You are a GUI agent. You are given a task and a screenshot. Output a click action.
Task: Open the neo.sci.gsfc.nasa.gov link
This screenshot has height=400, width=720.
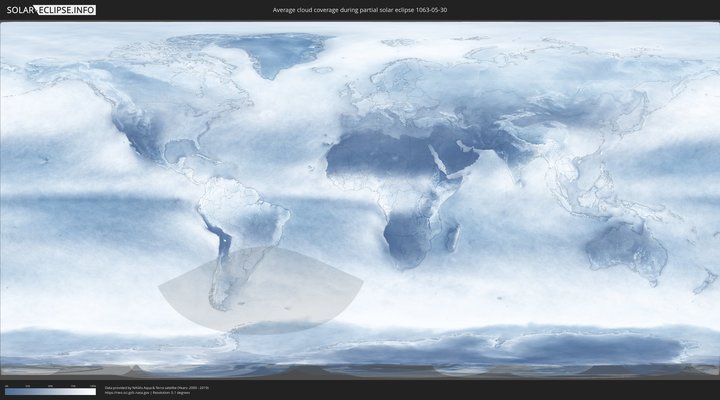point(128,392)
